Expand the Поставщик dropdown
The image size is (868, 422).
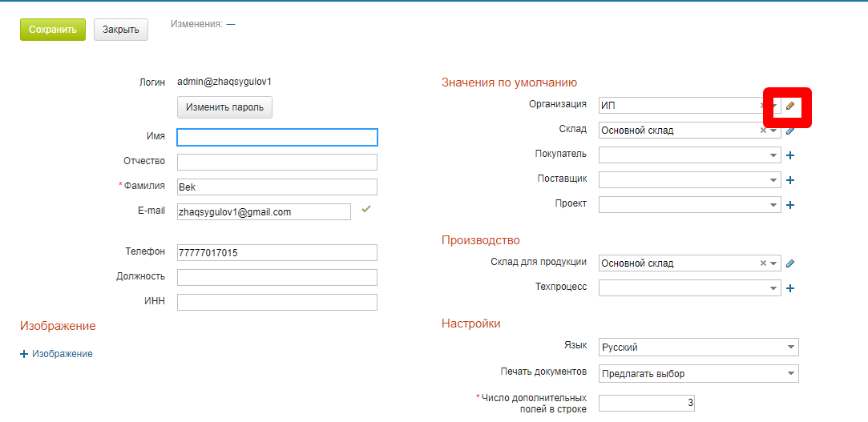click(x=774, y=180)
